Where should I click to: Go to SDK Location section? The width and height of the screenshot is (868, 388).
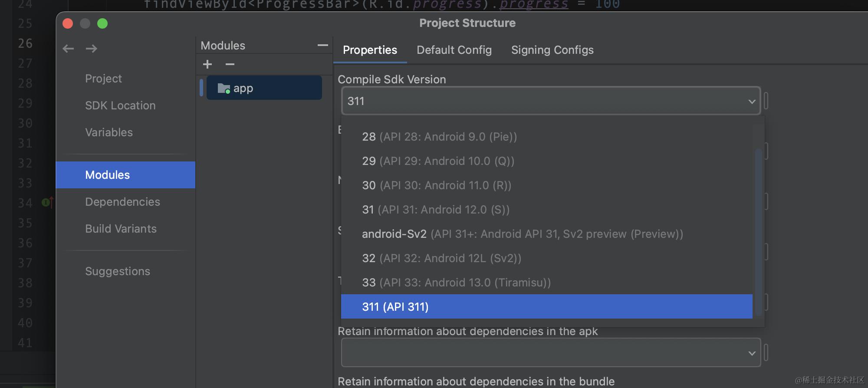120,105
